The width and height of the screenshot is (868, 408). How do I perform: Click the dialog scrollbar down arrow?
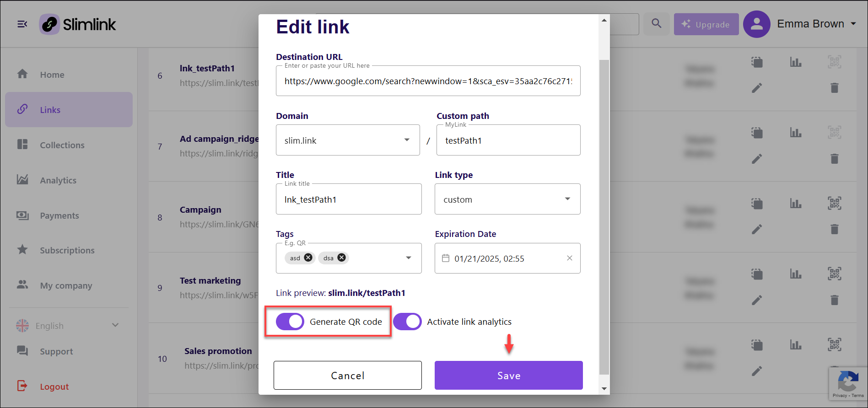tap(604, 389)
